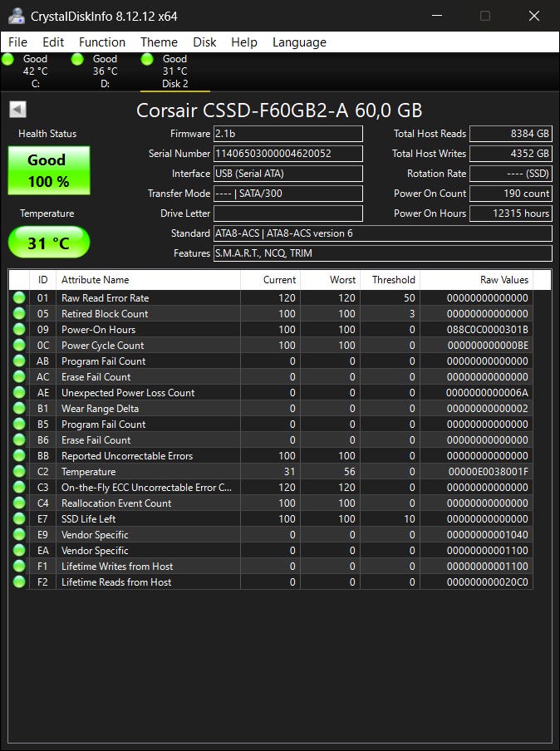Click the Good 100 % health status button
This screenshot has width=560, height=751.
coord(49,170)
